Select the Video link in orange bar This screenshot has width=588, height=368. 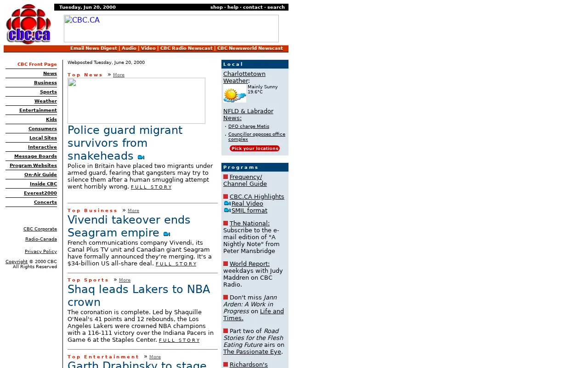[148, 48]
